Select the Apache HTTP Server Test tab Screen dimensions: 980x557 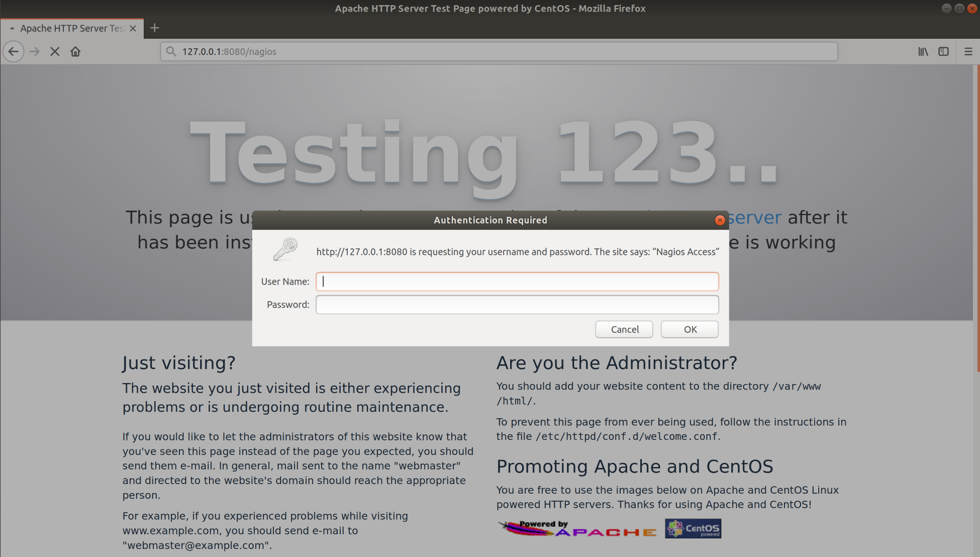pyautogui.click(x=70, y=29)
